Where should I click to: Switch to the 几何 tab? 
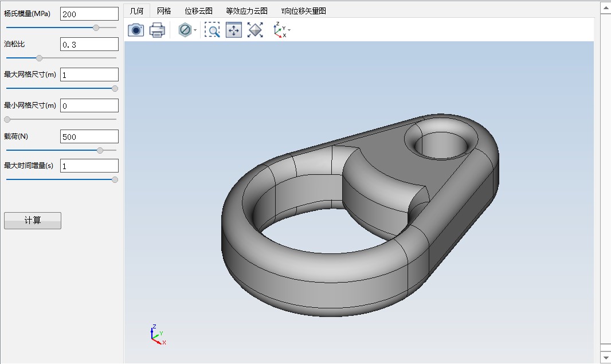click(136, 11)
